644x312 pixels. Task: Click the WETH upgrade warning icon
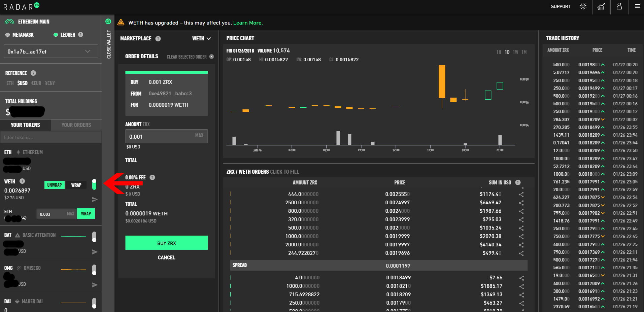121,23
